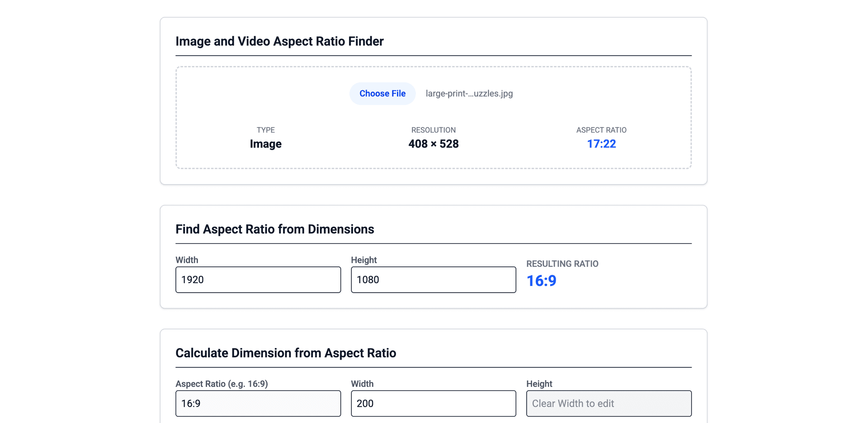Click the RESOLUTION column label
Screen dimensions: 868x423
point(434,130)
